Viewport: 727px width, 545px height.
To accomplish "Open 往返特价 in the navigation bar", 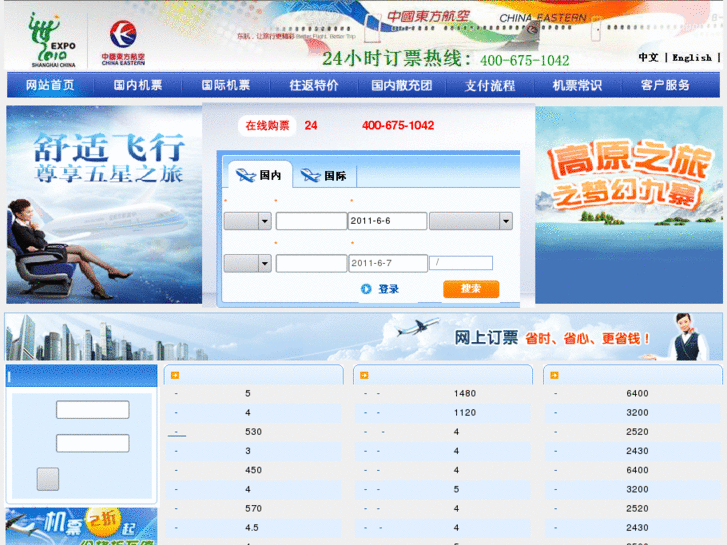I will click(314, 85).
